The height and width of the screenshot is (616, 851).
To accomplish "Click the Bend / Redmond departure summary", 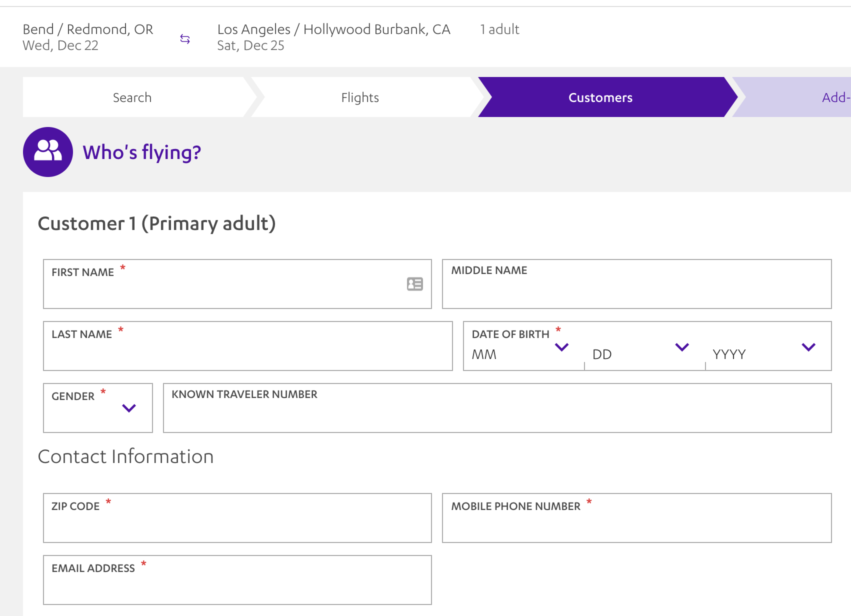I will coord(88,37).
